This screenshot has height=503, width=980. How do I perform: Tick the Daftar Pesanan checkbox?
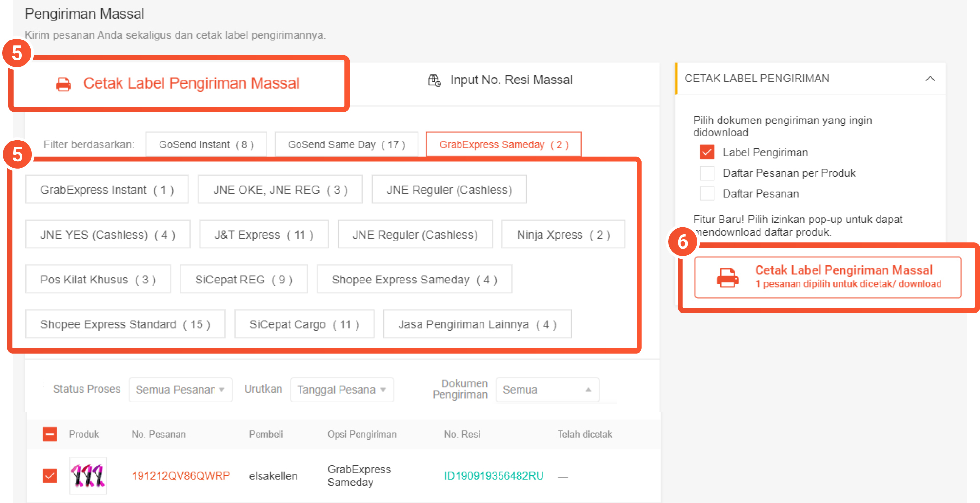click(707, 194)
